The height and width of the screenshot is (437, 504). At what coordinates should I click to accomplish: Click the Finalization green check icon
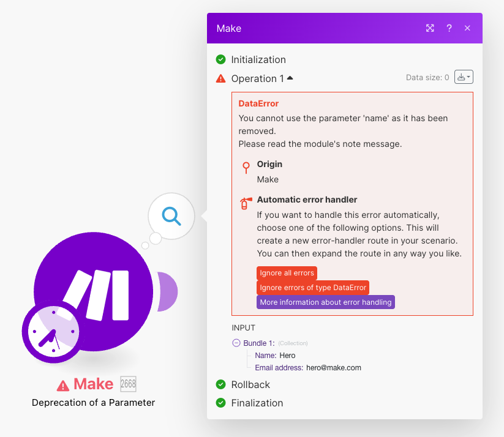click(221, 403)
